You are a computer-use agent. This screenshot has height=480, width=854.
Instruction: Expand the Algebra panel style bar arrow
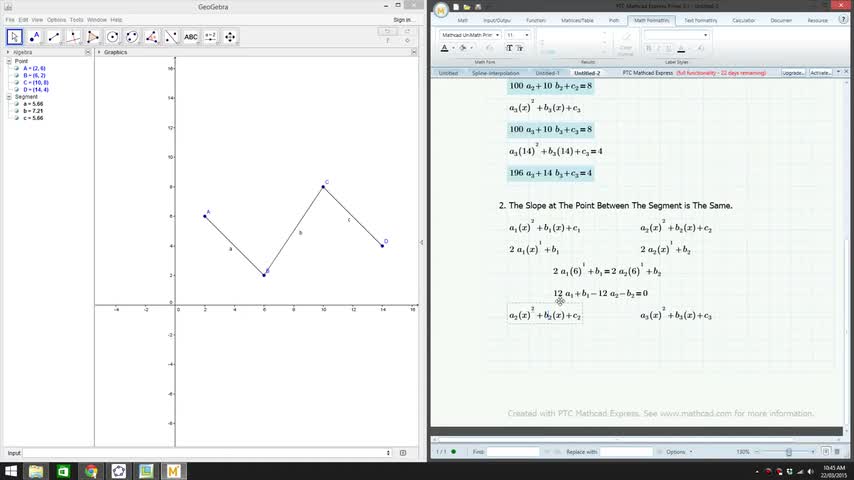8,52
